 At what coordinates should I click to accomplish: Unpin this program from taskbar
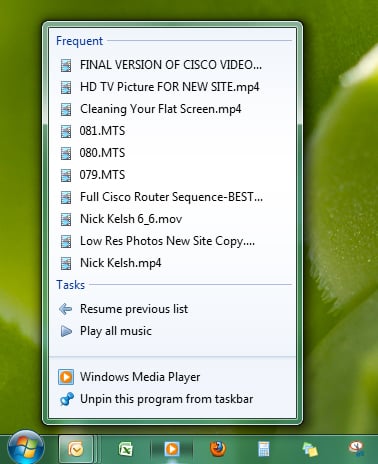pyautogui.click(x=172, y=399)
